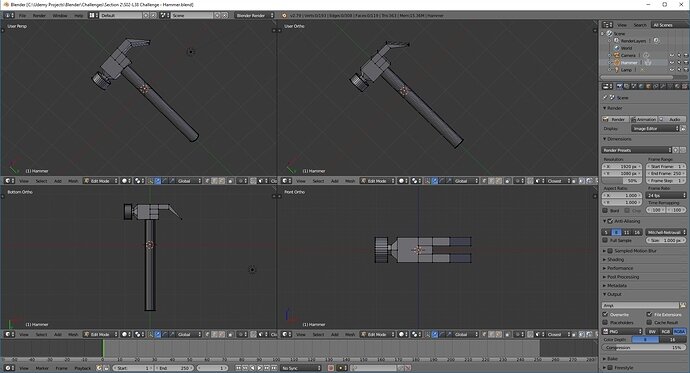The height and width of the screenshot is (373, 690).
Task: Click the viewport shading sphere in User Persp header
Action: [x=125, y=181]
